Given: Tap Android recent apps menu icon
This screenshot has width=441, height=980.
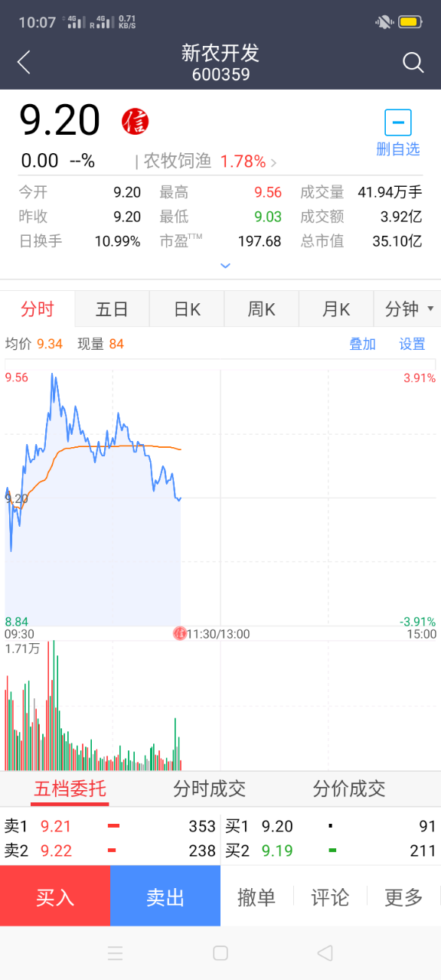Looking at the screenshot, I should tap(116, 952).
